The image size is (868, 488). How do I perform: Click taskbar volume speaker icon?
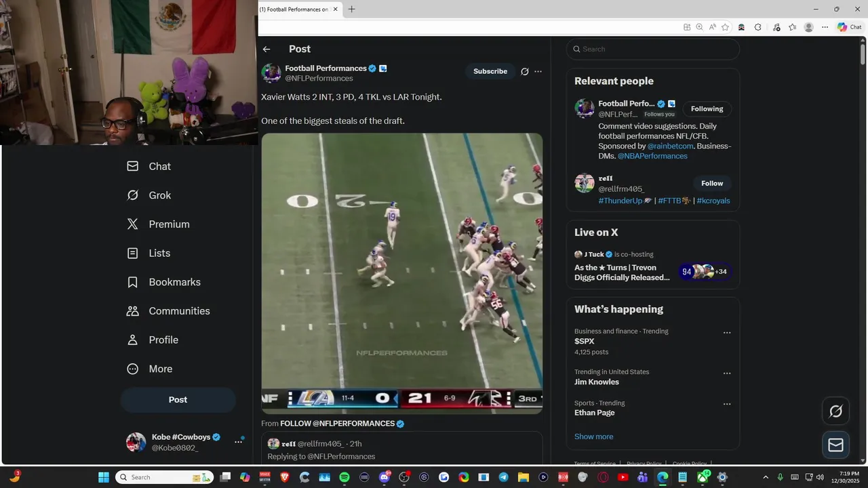tap(820, 477)
